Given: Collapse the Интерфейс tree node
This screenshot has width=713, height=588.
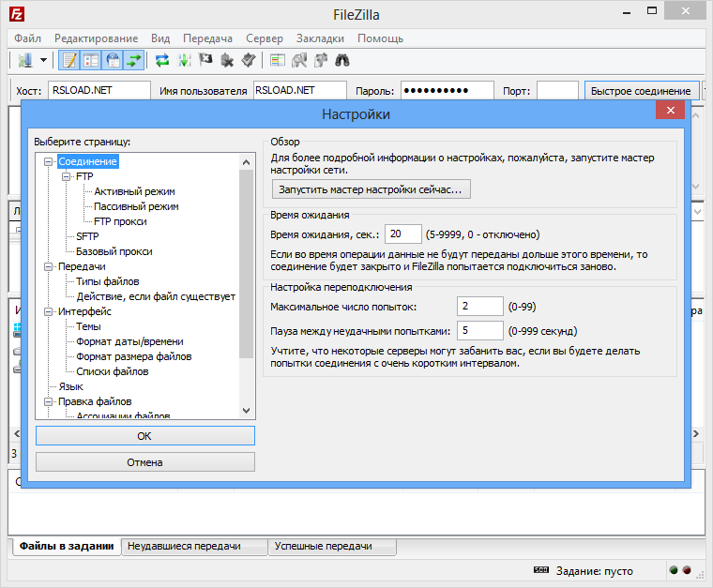Looking at the screenshot, I should pyautogui.click(x=48, y=311).
